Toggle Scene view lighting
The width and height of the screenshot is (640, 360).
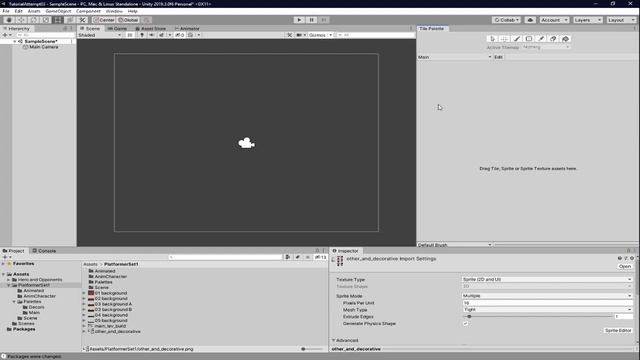click(x=142, y=35)
